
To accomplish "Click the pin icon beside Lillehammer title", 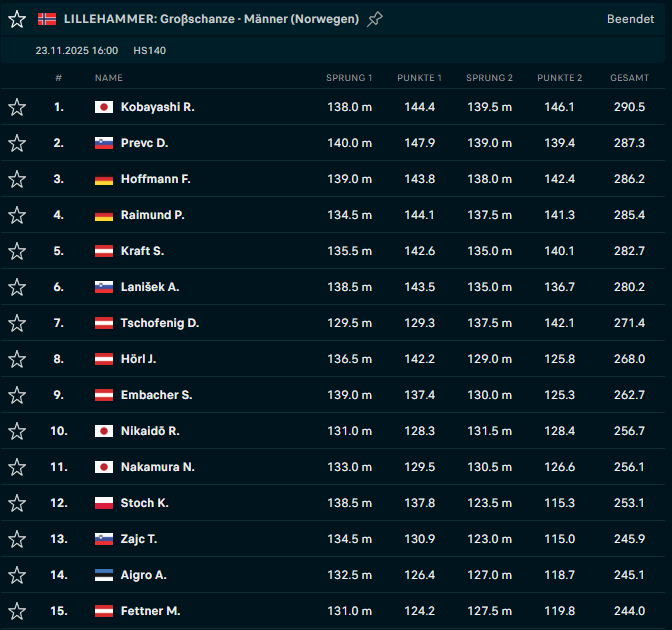I will [x=375, y=19].
